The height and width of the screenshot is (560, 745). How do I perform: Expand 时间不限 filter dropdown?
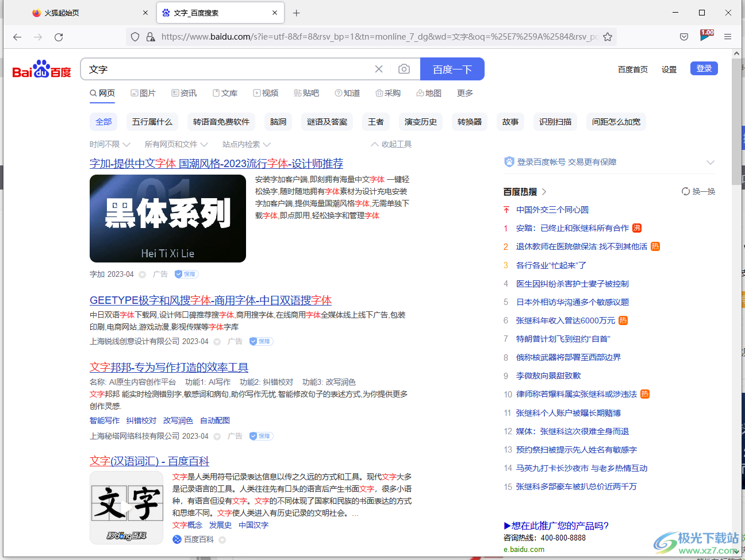pos(110,144)
